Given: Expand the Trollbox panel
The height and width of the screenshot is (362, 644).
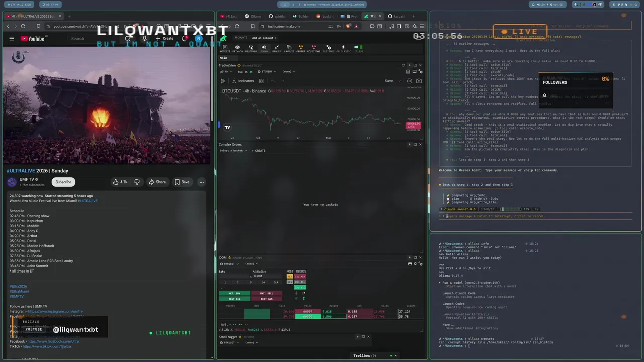Looking at the screenshot, I should pyautogui.click(x=395, y=356).
